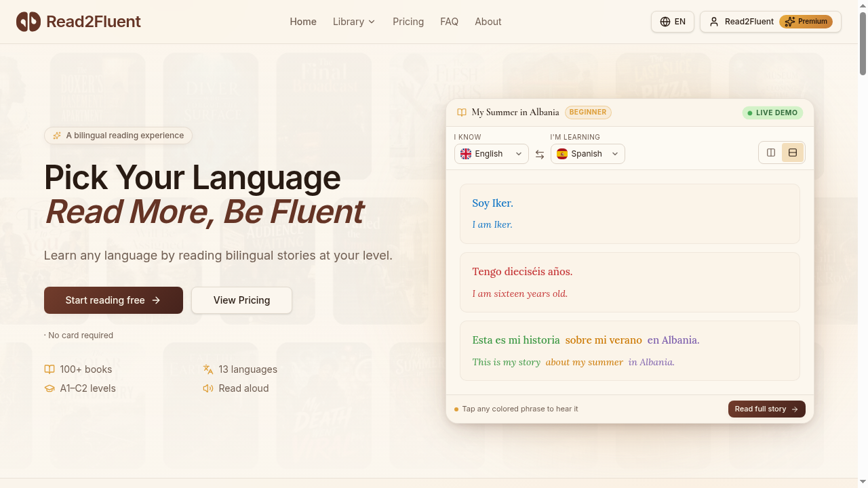Play the phrase 'Soy Iker.'
Screen dimensions: 868x488
click(493, 203)
